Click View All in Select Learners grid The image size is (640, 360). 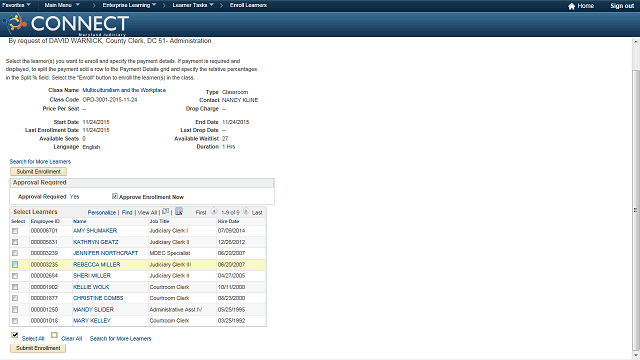click(147, 213)
